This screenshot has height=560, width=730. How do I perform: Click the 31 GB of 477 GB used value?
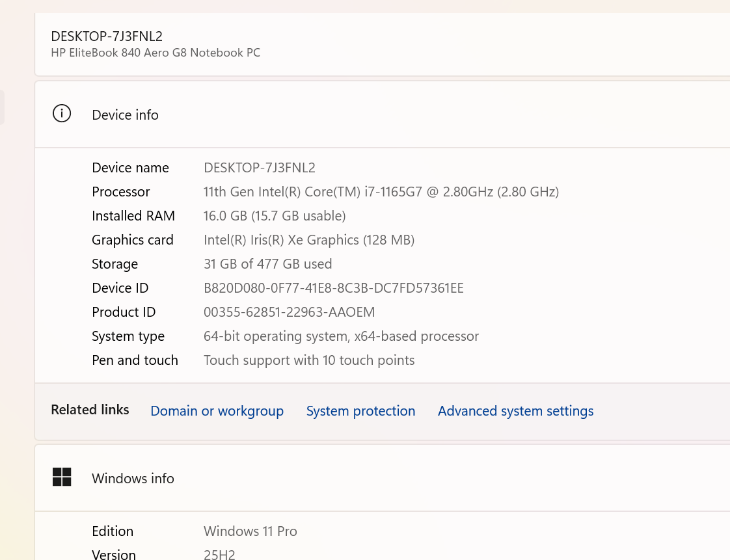[267, 264]
